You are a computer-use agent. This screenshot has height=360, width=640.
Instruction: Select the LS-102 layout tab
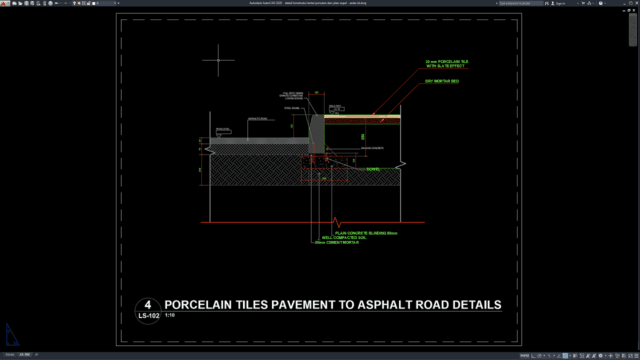pos(24,355)
